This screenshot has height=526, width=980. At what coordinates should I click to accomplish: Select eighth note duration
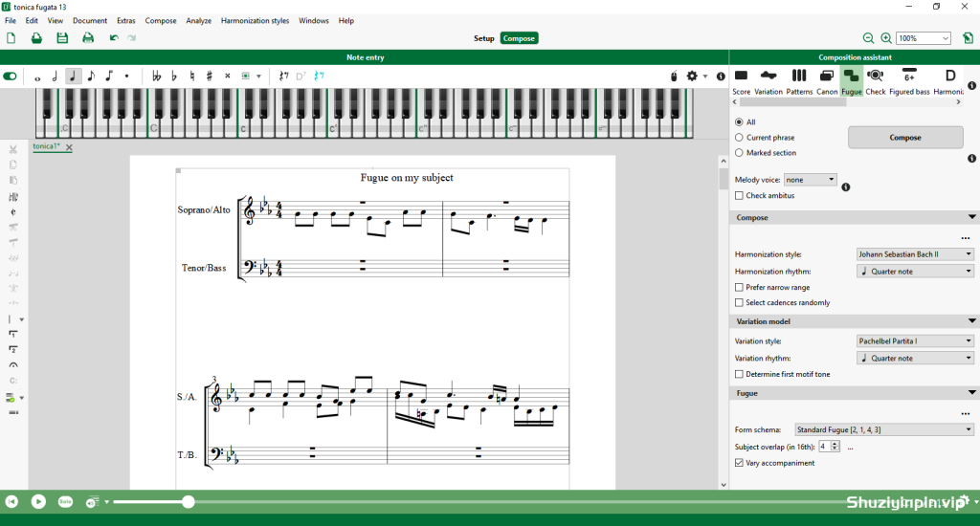91,77
